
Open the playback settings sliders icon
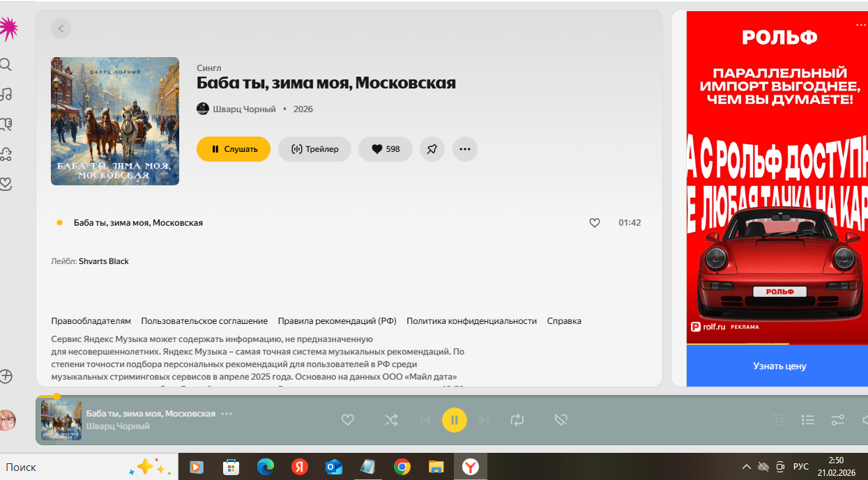[837, 420]
